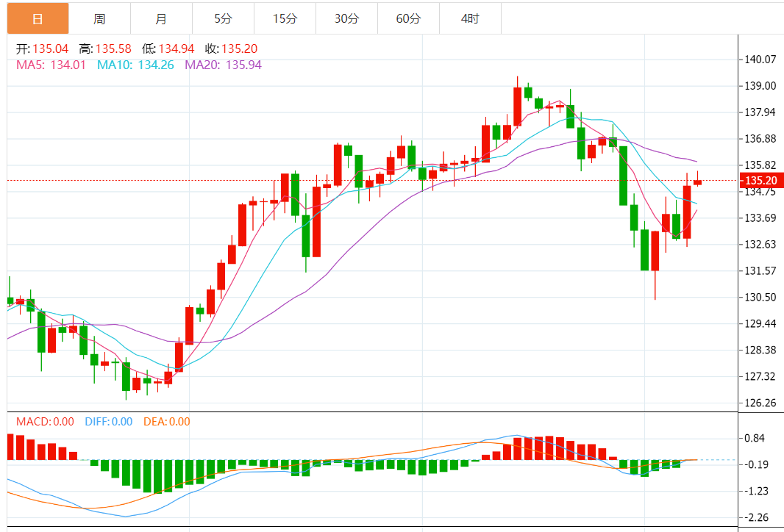Click the 128.38 price axis label
Screen dimensions: 784x532
pyautogui.click(x=760, y=351)
